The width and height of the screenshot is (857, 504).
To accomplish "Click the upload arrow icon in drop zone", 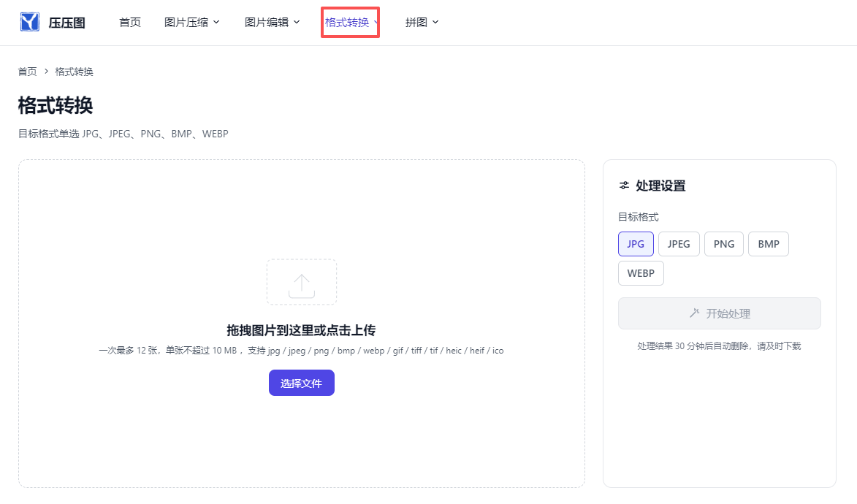I will click(x=302, y=286).
